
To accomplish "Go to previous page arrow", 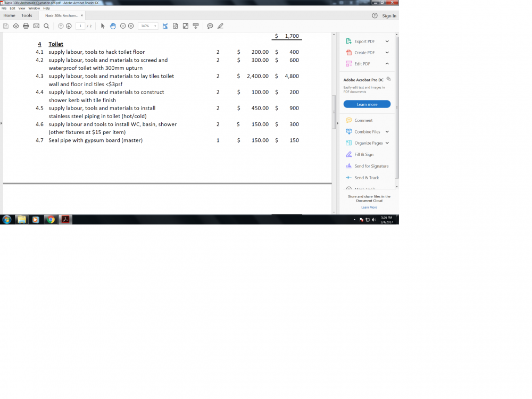I will coord(61,26).
